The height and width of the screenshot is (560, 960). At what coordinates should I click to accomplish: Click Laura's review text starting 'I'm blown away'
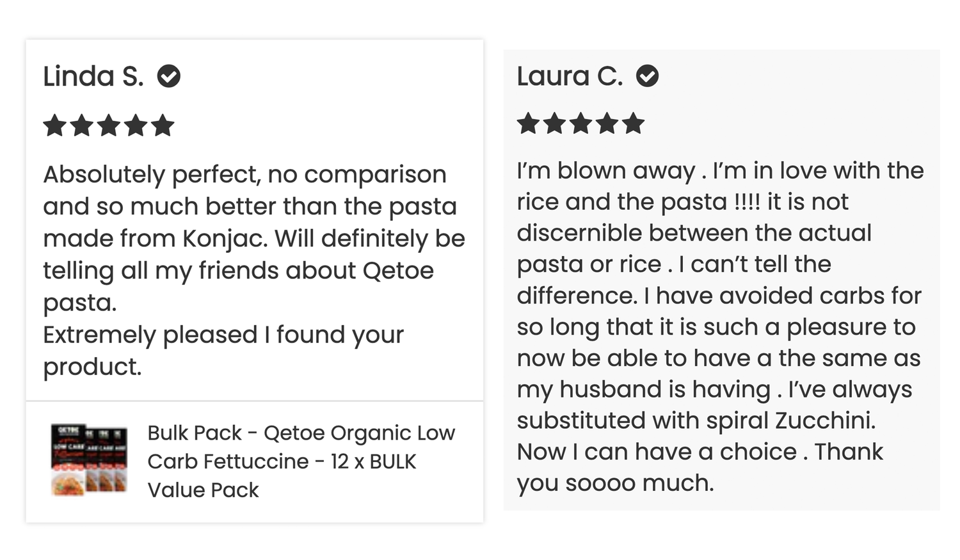pyautogui.click(x=720, y=326)
